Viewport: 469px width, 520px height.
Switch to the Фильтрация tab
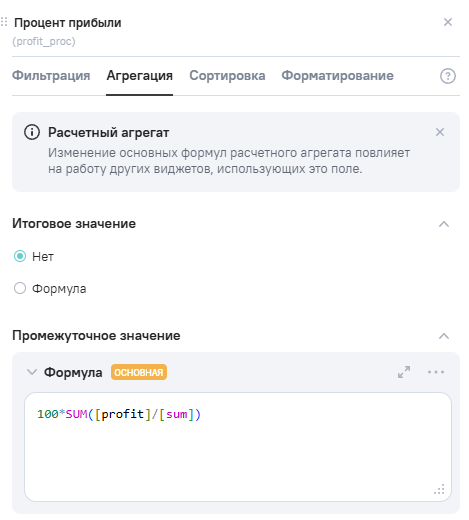[x=51, y=76]
